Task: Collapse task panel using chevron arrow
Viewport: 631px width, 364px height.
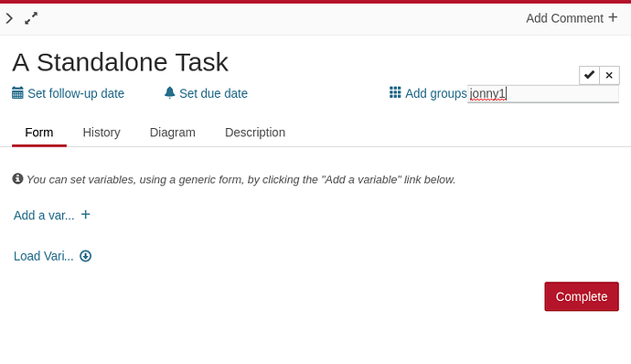Action: 9,18
